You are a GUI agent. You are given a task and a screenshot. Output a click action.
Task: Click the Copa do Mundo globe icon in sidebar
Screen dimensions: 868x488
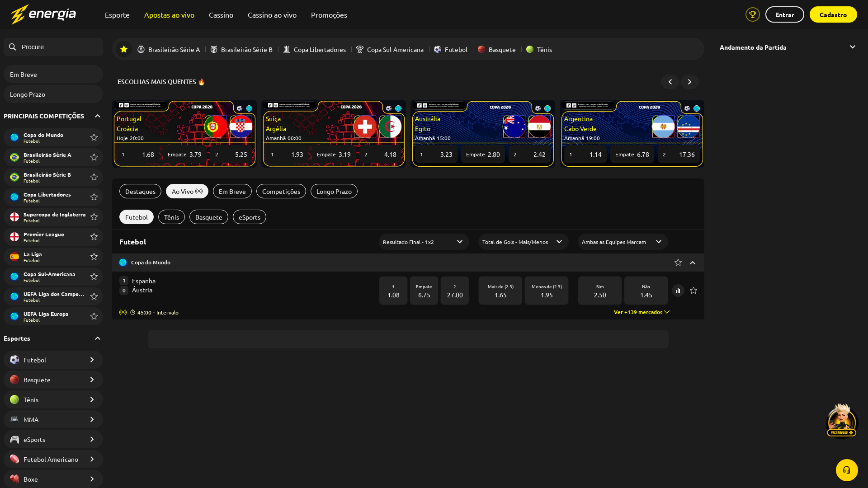coord(14,137)
